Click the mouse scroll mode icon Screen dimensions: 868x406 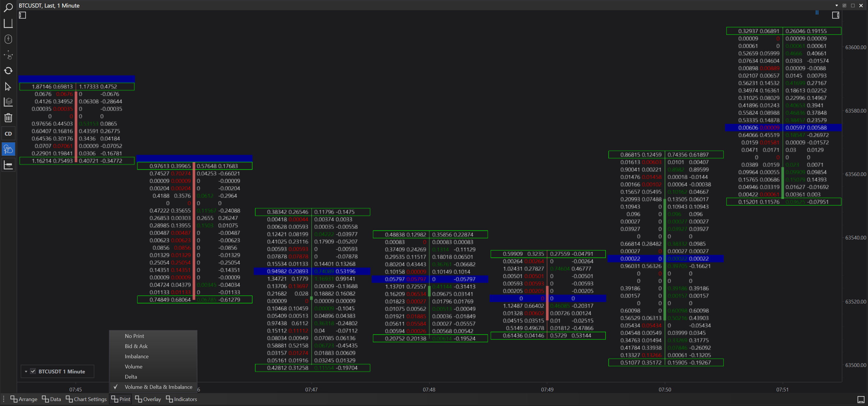[8, 39]
